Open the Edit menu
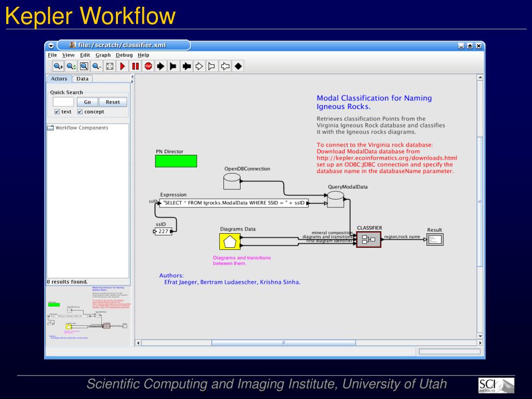This screenshot has height=399, width=532. [85, 55]
